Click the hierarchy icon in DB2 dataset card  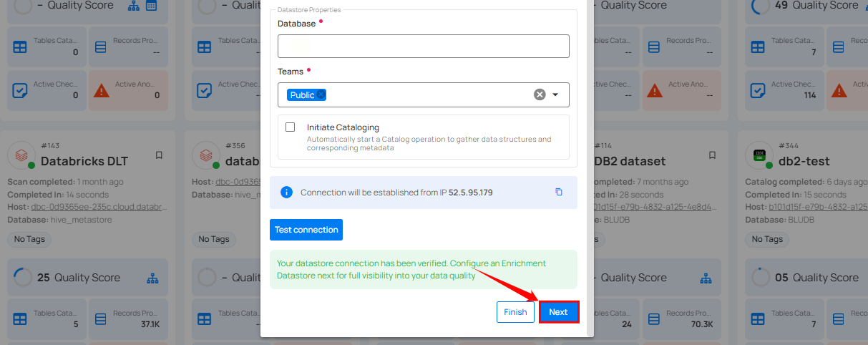pos(706,278)
